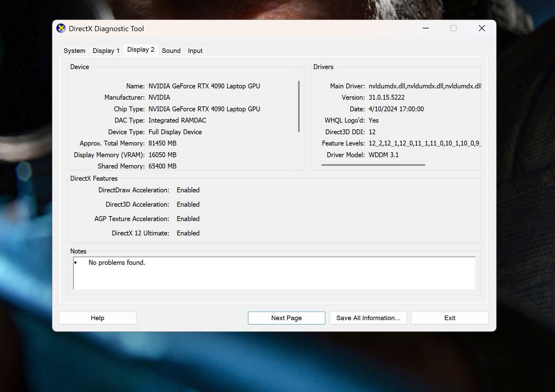Switch to the System tab
This screenshot has width=555, height=392.
click(x=74, y=51)
